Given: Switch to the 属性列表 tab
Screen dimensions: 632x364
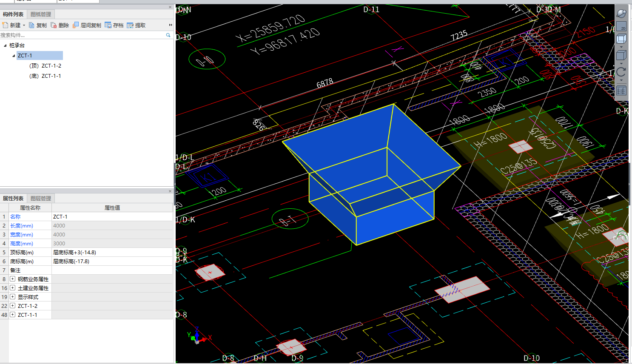Looking at the screenshot, I should pos(13,199).
